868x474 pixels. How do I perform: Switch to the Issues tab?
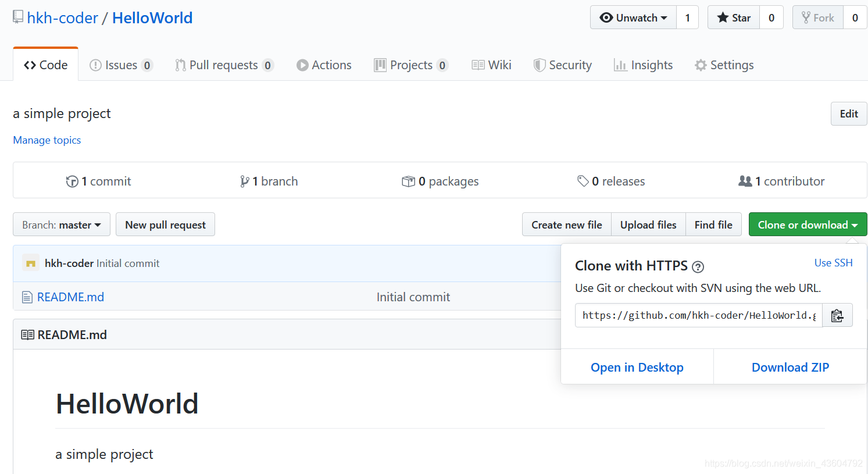click(121, 65)
